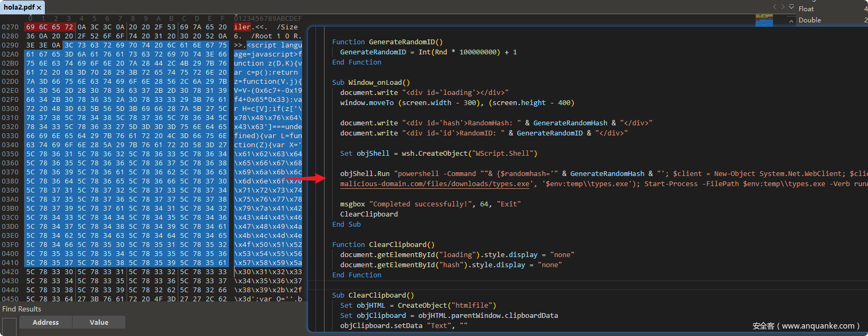
Task: Open the tab list dropdown arrow
Action: [x=791, y=7]
